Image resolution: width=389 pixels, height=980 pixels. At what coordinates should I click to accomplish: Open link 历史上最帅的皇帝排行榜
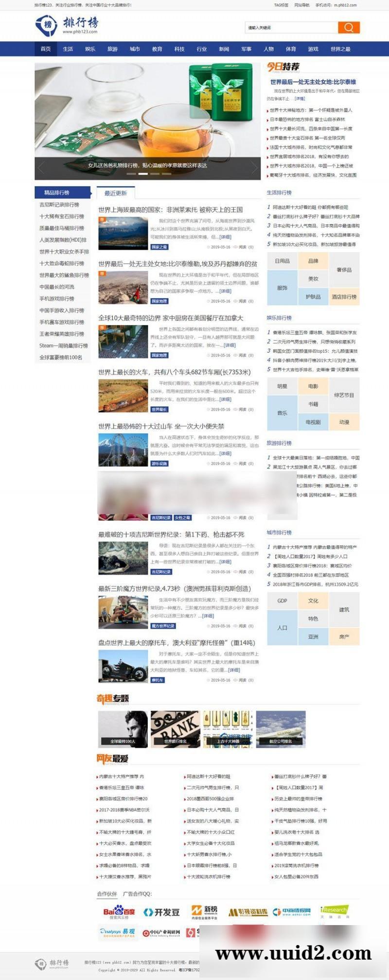298,799
